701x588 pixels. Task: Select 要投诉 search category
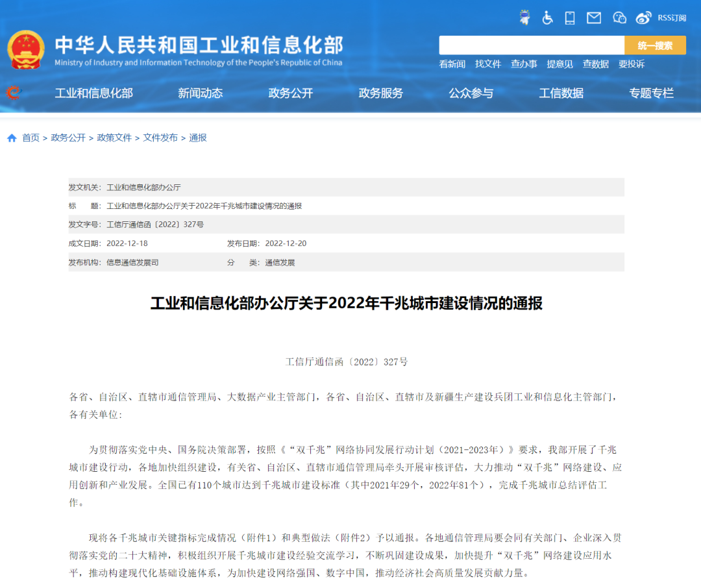point(632,64)
